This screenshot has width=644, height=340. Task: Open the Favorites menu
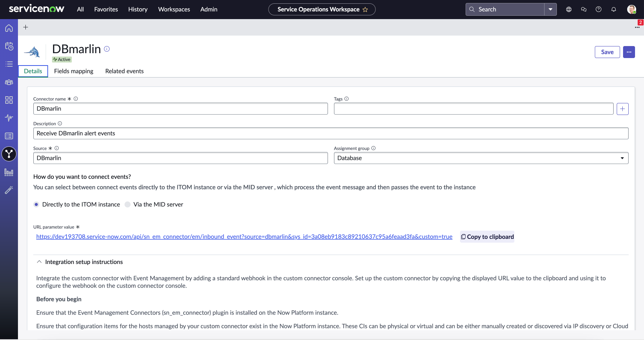tap(106, 9)
